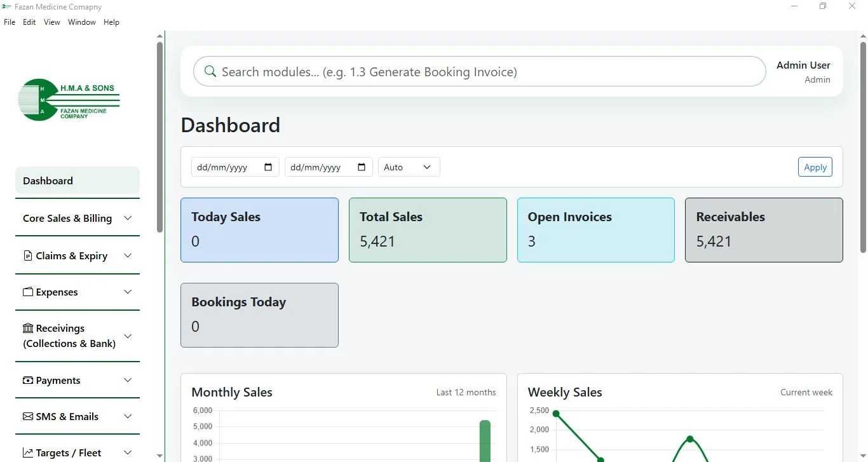The image size is (868, 462).
Task: Open the Today Sales card
Action: [x=259, y=230]
